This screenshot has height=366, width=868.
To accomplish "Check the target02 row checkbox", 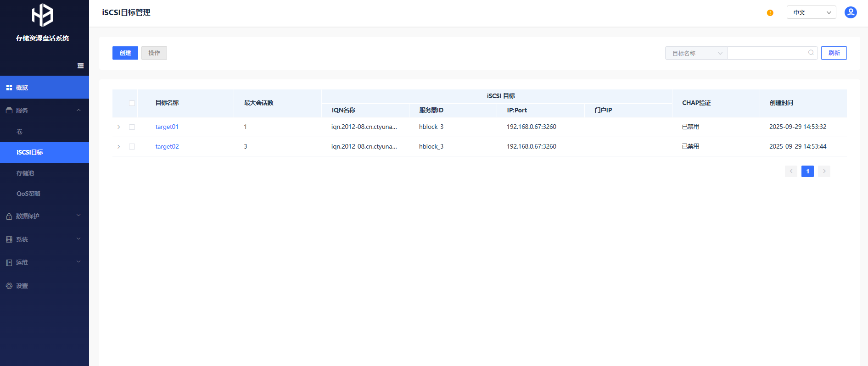I will (x=132, y=147).
